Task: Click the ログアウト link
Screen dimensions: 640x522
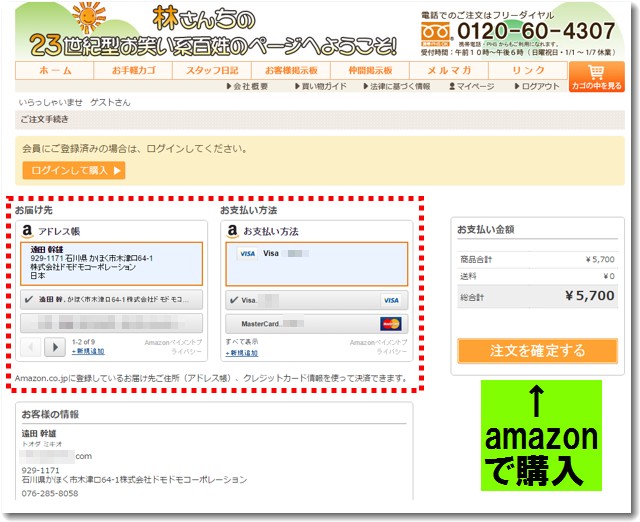Action: (x=537, y=86)
